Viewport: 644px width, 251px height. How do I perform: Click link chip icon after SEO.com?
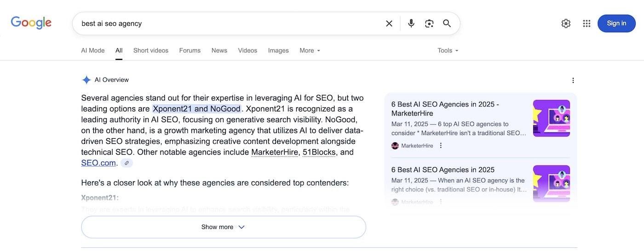coord(126,163)
